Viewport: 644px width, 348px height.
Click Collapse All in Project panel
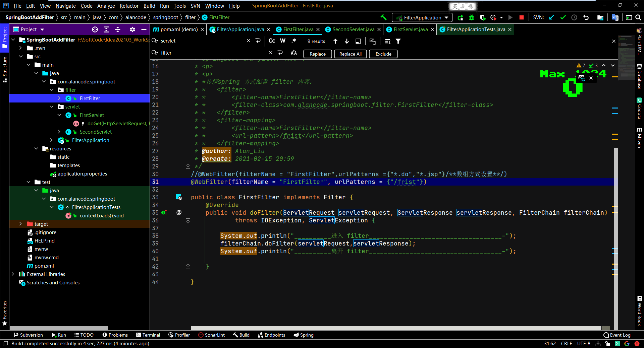pos(118,29)
